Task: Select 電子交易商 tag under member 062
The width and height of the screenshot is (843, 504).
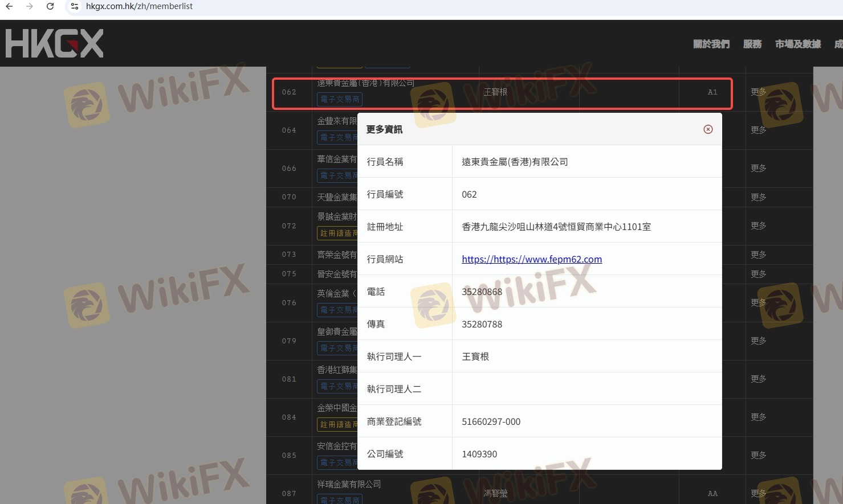Action: tap(340, 99)
